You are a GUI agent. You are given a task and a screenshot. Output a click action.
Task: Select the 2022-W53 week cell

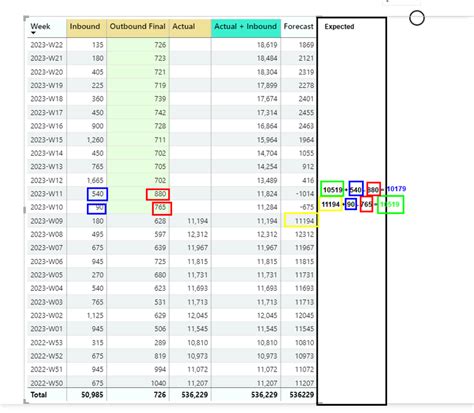click(46, 343)
